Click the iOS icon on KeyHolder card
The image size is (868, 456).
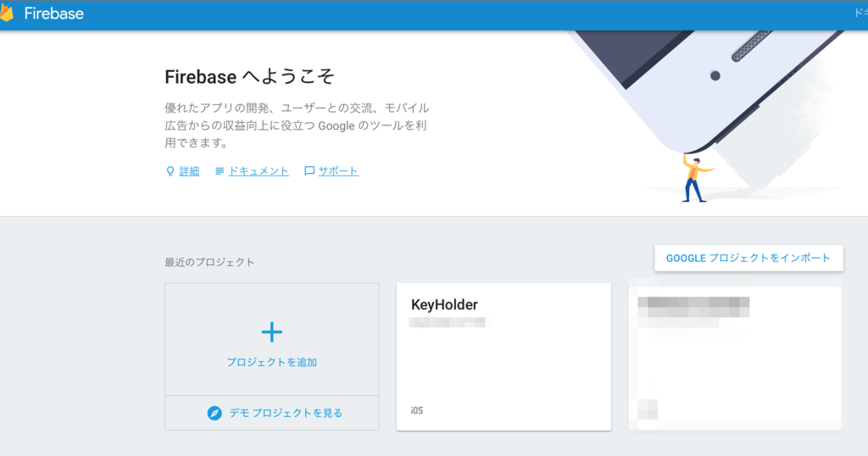point(417,410)
